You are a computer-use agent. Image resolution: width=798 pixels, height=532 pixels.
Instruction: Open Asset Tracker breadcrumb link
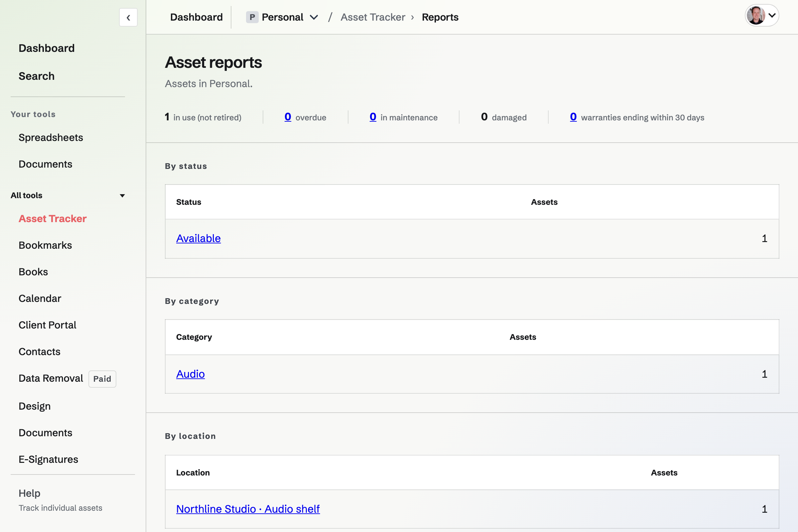[373, 17]
